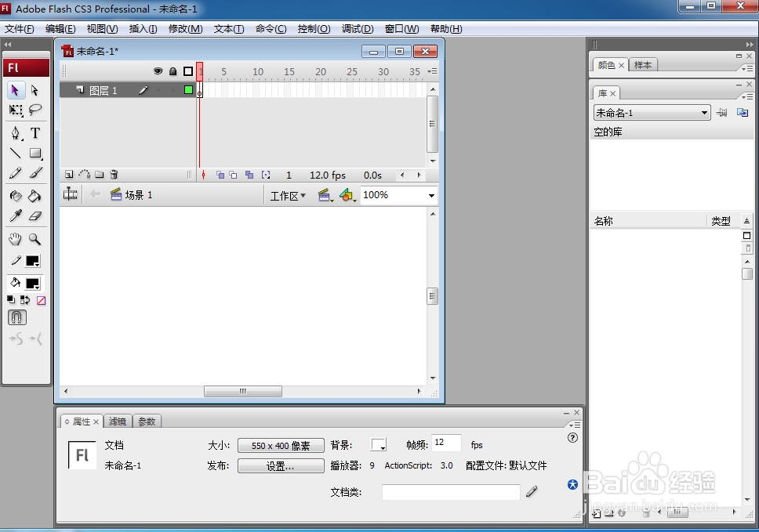The image size is (759, 532).
Task: Toggle lock all layers icon
Action: pyautogui.click(x=172, y=71)
